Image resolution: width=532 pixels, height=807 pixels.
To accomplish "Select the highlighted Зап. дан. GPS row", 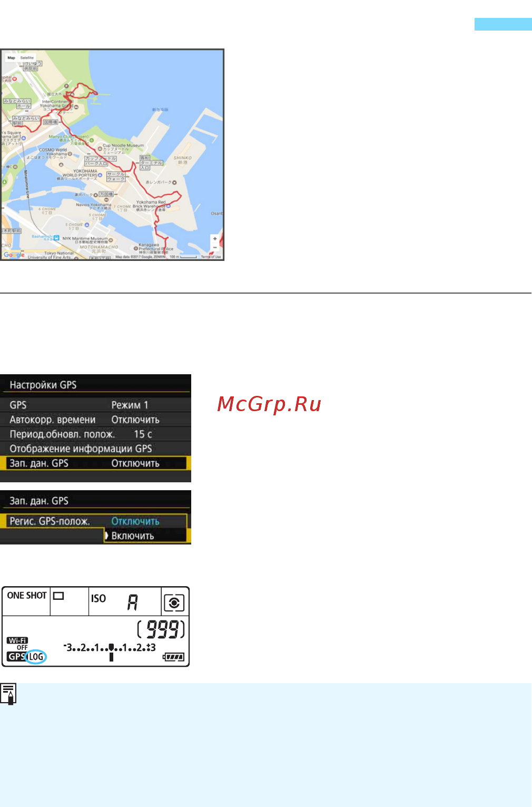I will point(95,463).
